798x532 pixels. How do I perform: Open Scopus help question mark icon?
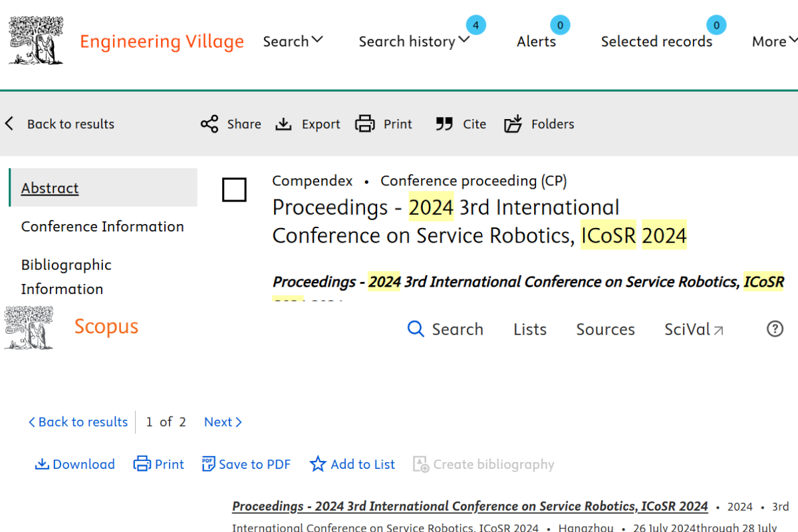tap(775, 329)
